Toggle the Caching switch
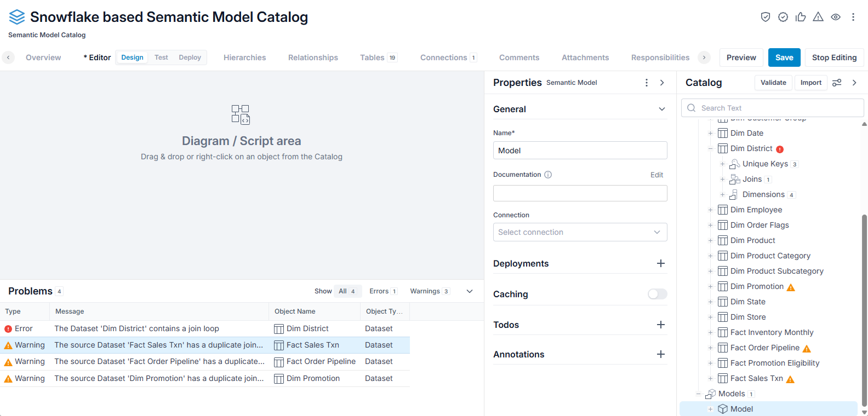Viewport: 868px width, 416px height. pyautogui.click(x=658, y=294)
